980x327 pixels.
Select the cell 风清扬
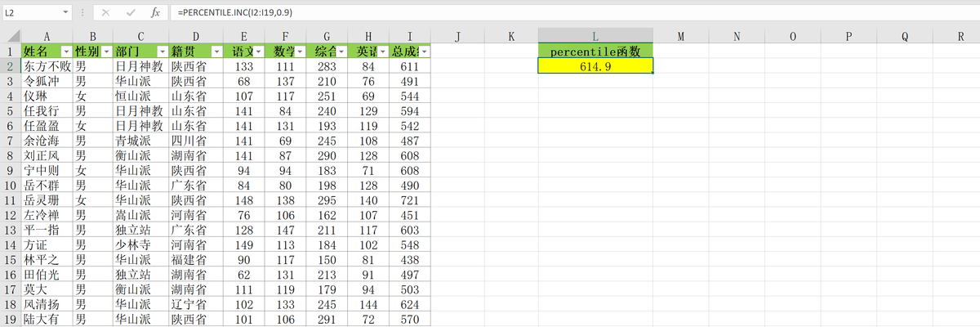tap(47, 304)
